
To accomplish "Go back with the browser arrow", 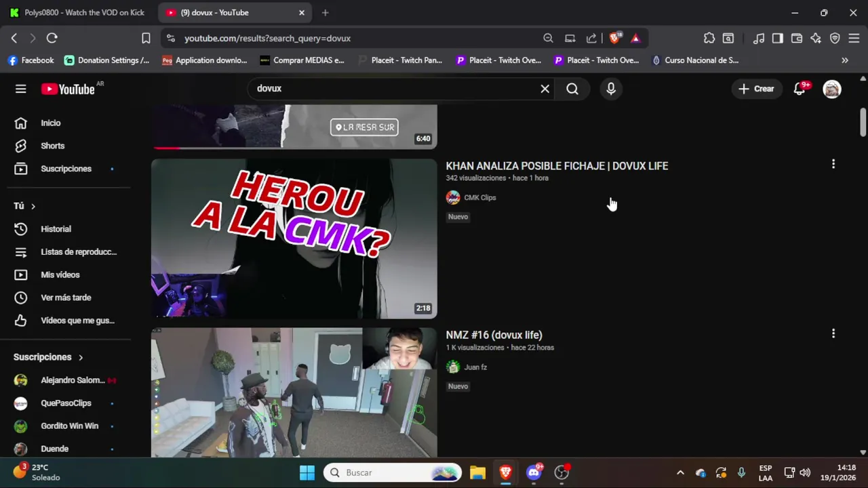I will tap(14, 39).
